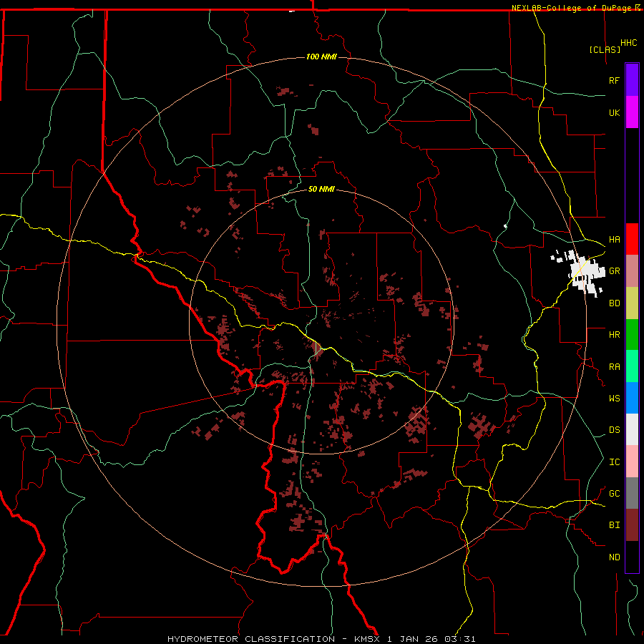
Task: Pick the mint green RA legend swatch
Action: [x=632, y=366]
